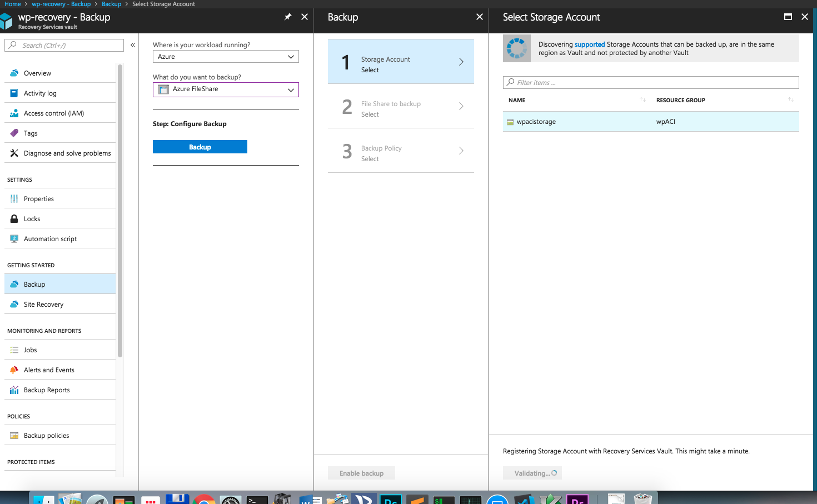Click the wpACI resource group cell
Image resolution: width=817 pixels, height=504 pixels.
tap(666, 122)
